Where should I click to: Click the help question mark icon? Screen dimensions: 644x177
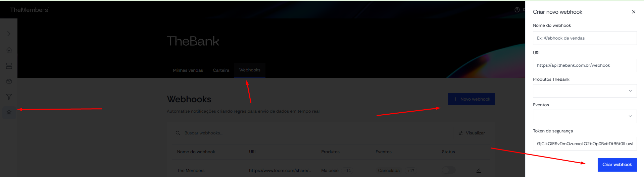517,10
